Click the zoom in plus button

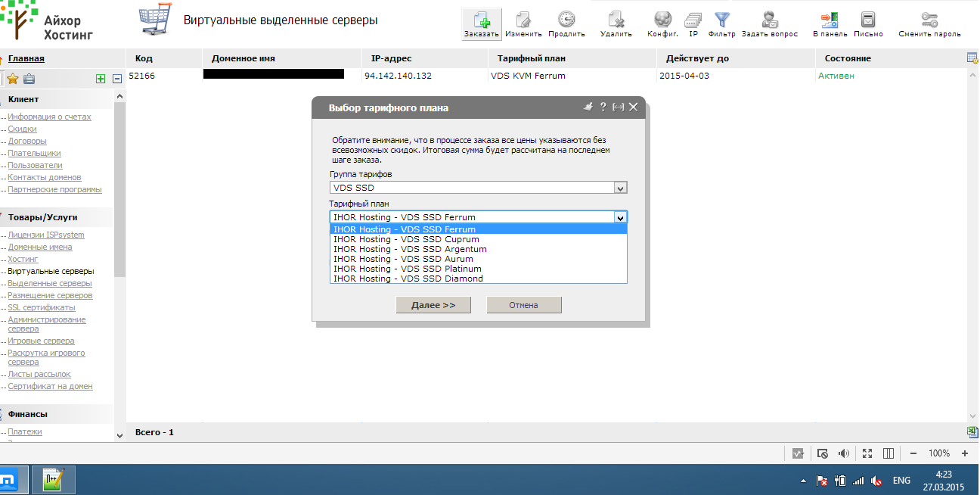964,453
